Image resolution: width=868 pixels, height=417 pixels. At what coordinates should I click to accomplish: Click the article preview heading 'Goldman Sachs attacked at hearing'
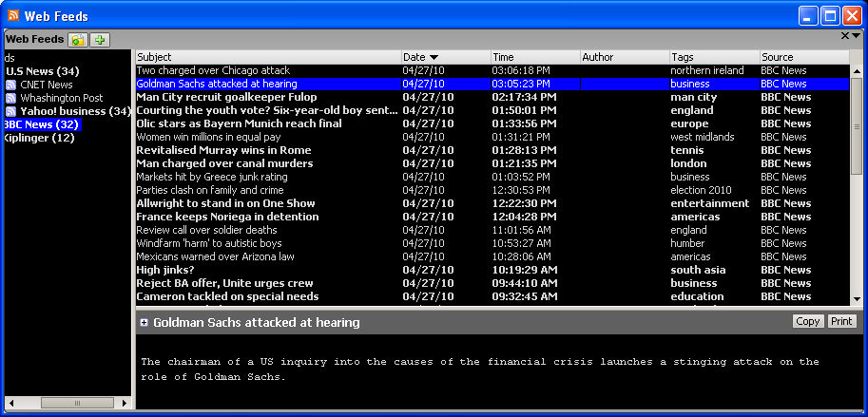coord(257,322)
